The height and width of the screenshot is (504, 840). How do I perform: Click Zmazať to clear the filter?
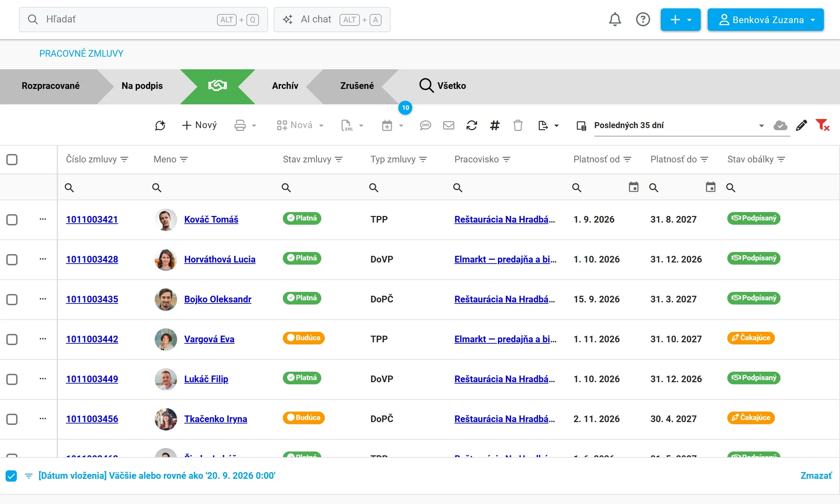tap(816, 476)
